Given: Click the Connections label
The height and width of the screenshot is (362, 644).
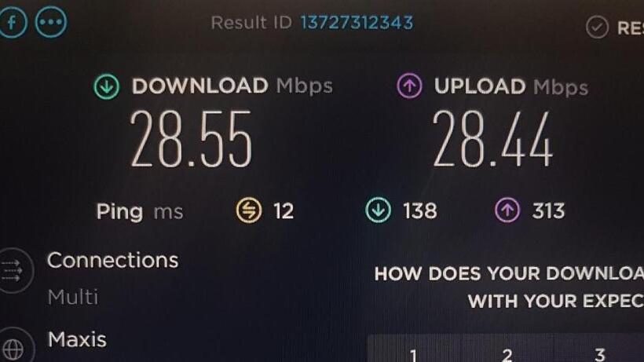Looking at the screenshot, I should tap(112, 260).
